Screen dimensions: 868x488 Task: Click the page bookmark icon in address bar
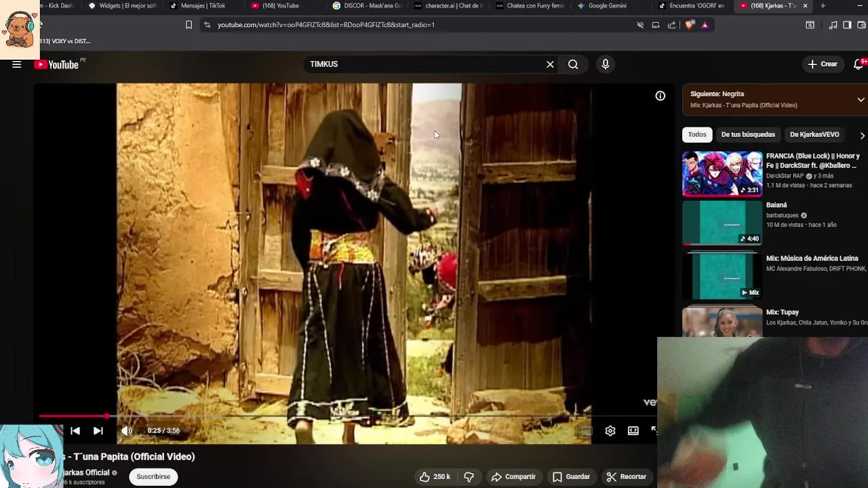point(189,25)
